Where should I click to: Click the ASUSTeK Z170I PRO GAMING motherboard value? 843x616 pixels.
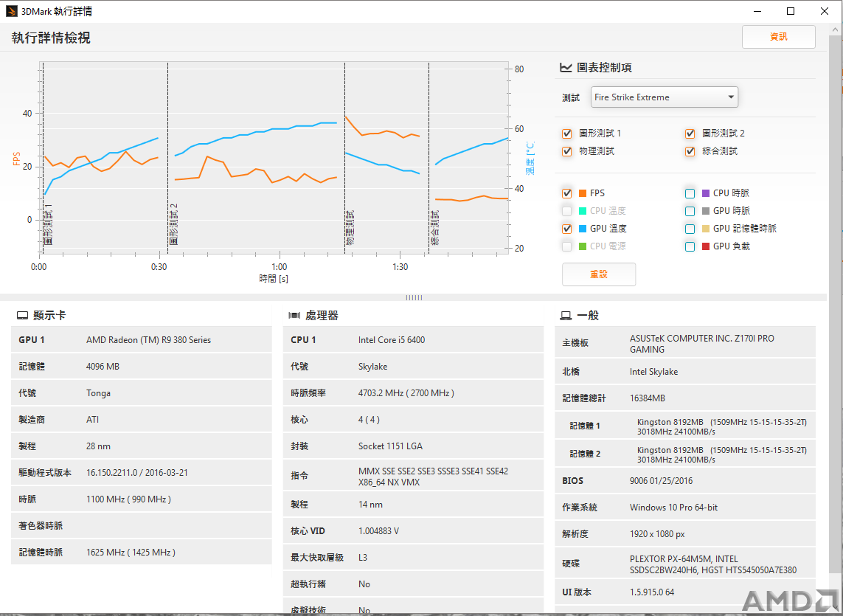(702, 344)
